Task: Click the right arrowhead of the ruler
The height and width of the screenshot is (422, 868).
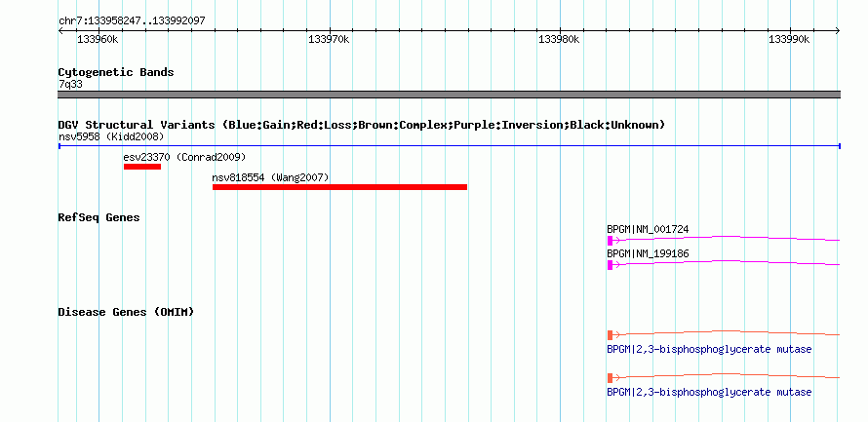Action: point(838,30)
